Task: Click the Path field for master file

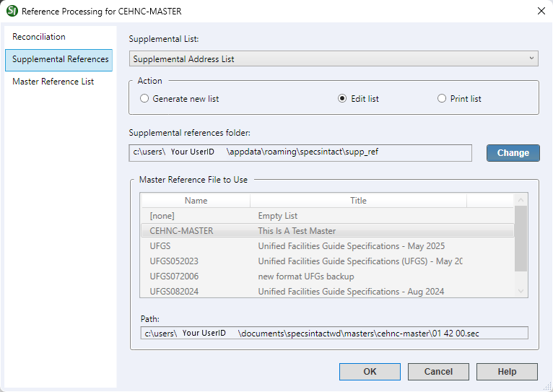Action: tap(334, 333)
